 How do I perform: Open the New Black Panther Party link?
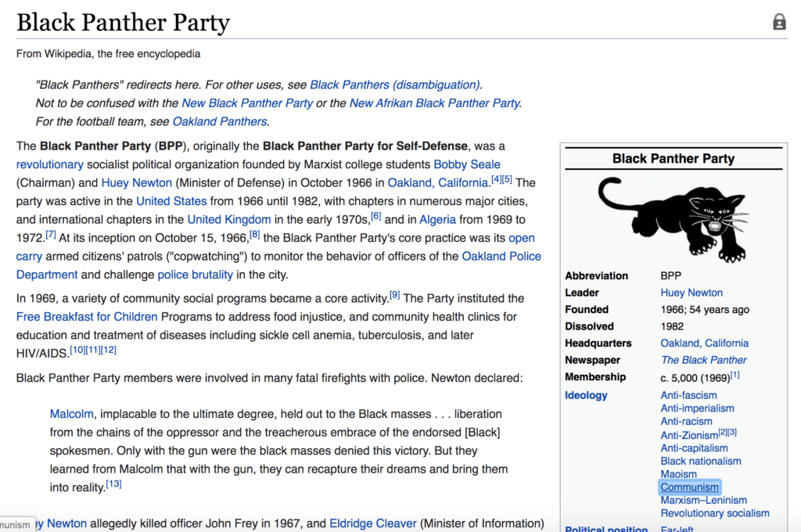coord(247,103)
